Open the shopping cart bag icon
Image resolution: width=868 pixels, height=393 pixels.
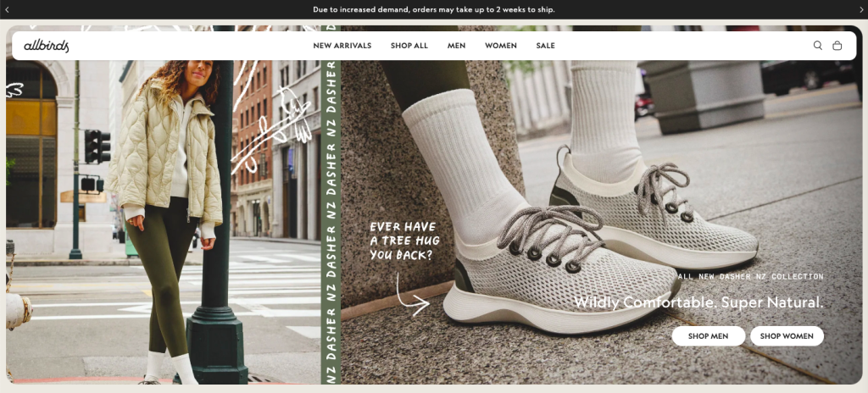(837, 46)
